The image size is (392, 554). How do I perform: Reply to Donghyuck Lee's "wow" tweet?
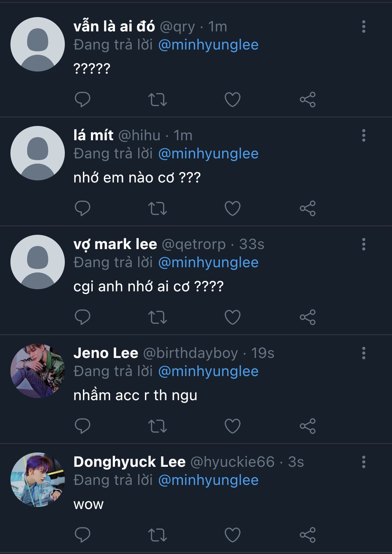pos(83,535)
